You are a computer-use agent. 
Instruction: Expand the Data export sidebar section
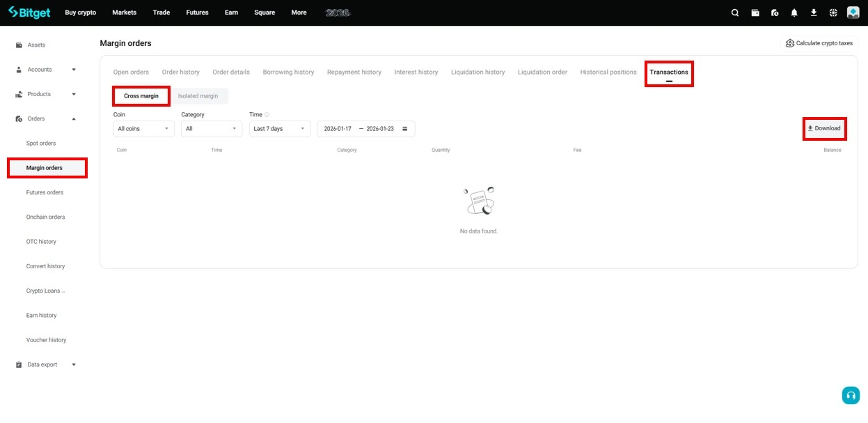coord(46,364)
